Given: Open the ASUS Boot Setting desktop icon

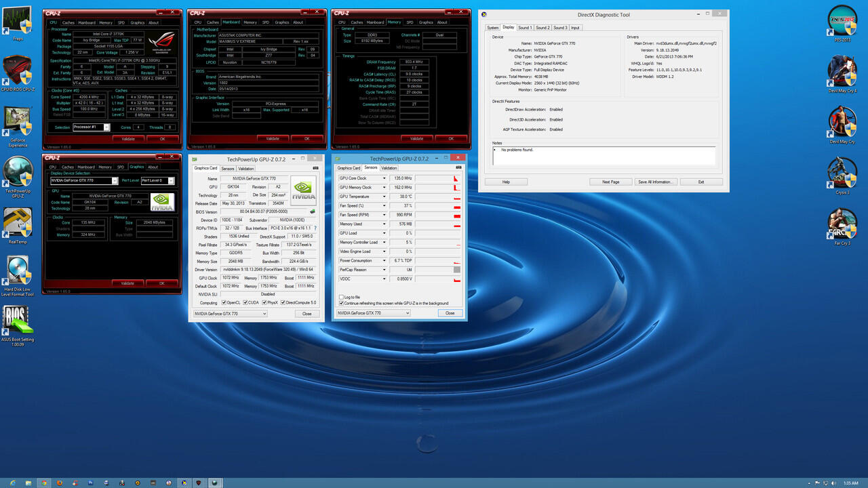Looking at the screenshot, I should [x=18, y=327].
